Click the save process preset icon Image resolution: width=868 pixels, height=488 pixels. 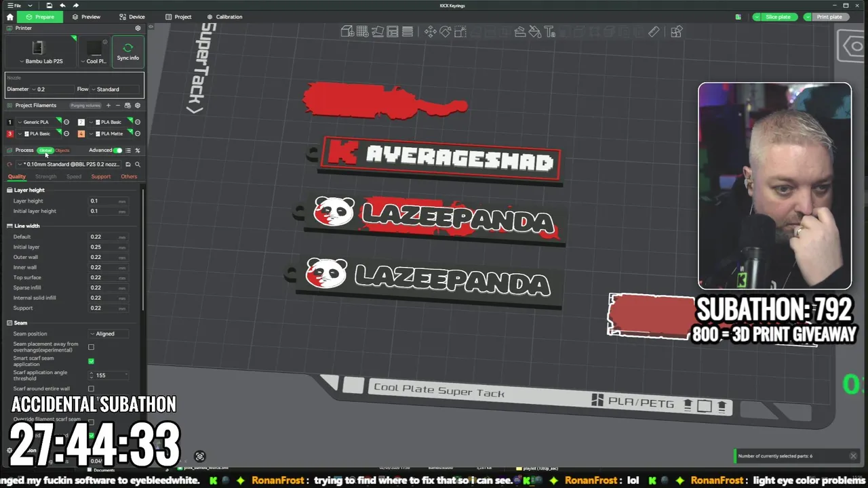(x=127, y=164)
